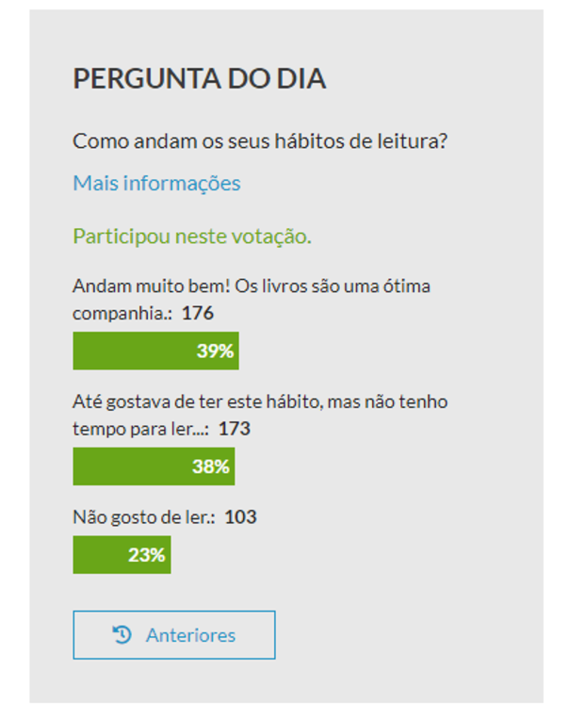The width and height of the screenshot is (585, 720).
Task: Click the vote count 176
Action: point(198,313)
